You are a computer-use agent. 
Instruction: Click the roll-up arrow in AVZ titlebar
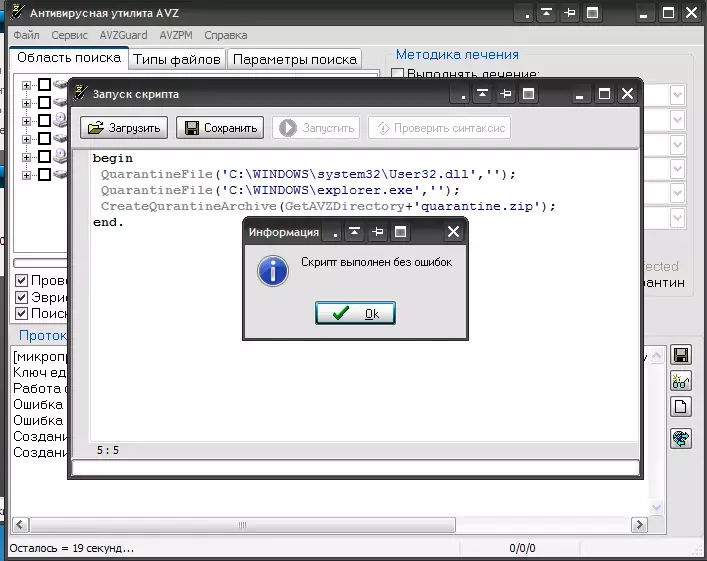[546, 13]
